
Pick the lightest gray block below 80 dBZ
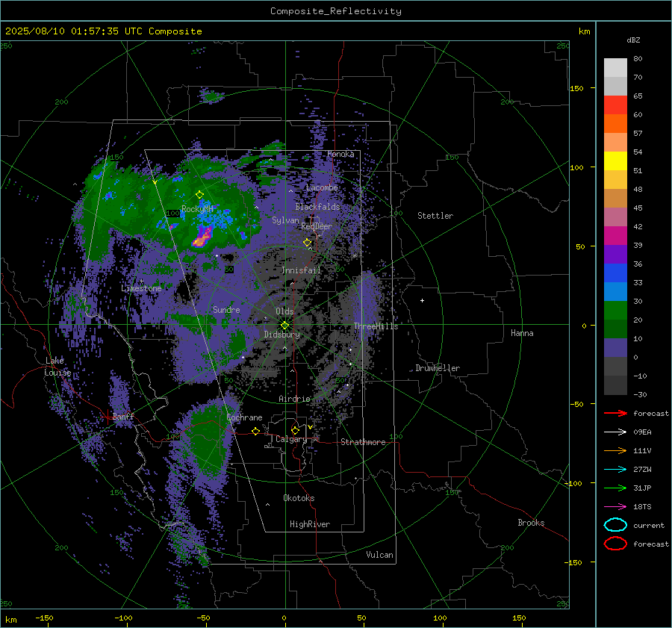[x=615, y=67]
